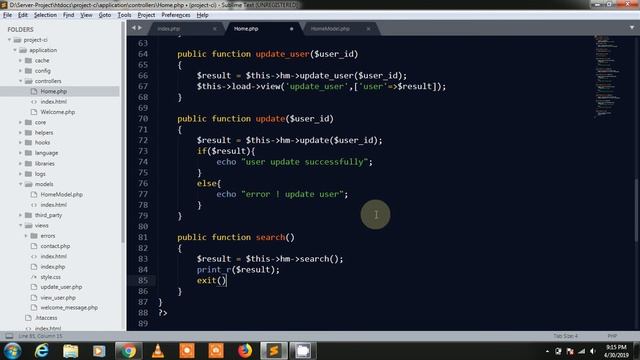Open Chrome from the taskbar
This screenshot has height=360, width=640.
click(129, 351)
